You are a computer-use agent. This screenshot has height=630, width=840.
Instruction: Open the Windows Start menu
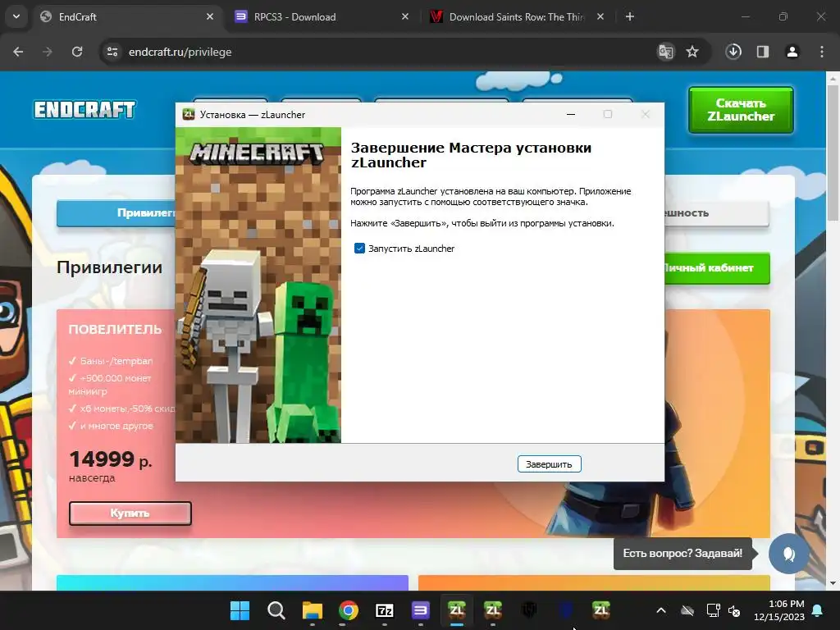point(240,610)
